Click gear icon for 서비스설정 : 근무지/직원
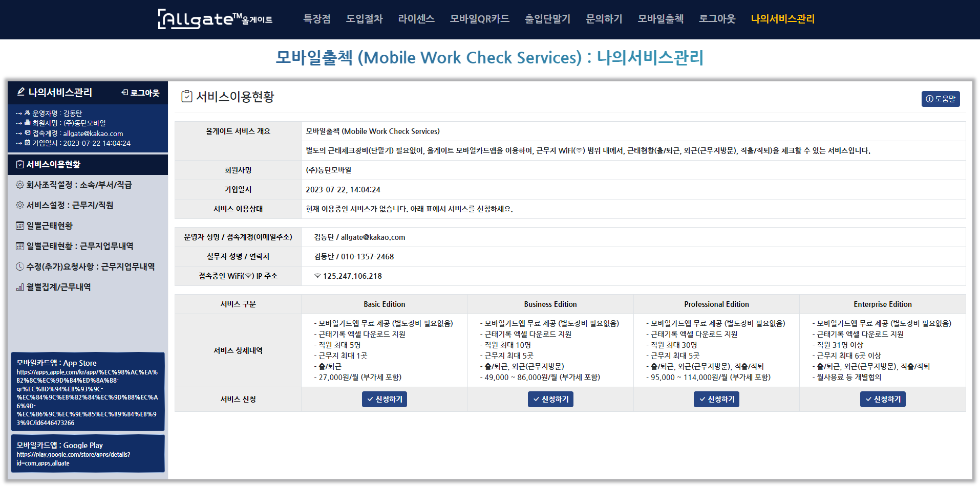 [x=20, y=205]
